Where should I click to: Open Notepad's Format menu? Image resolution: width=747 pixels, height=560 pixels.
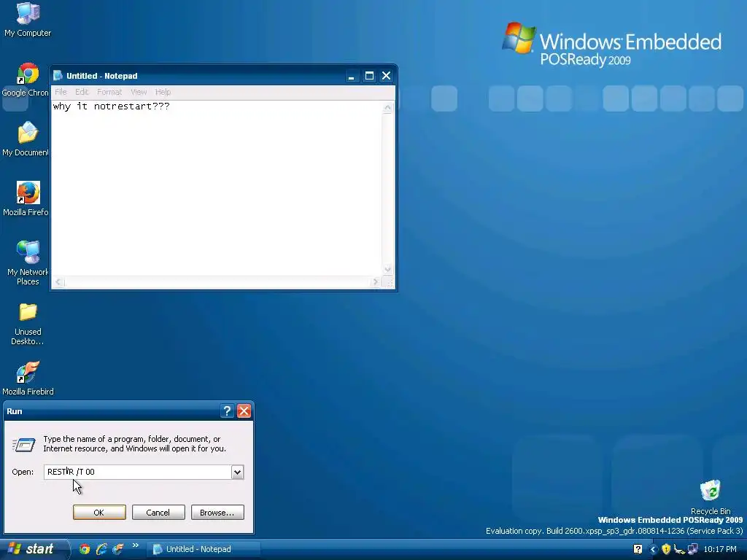[109, 92]
